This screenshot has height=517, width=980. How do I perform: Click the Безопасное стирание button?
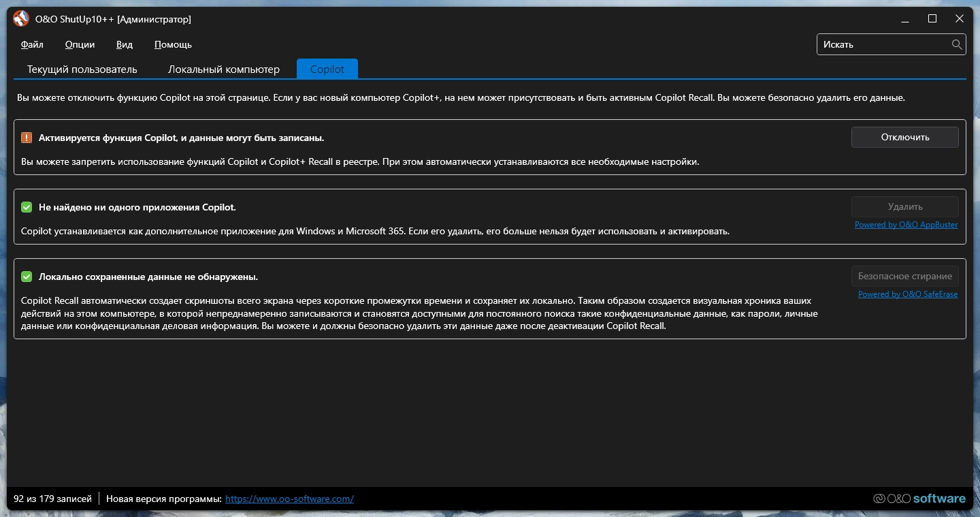click(x=905, y=276)
